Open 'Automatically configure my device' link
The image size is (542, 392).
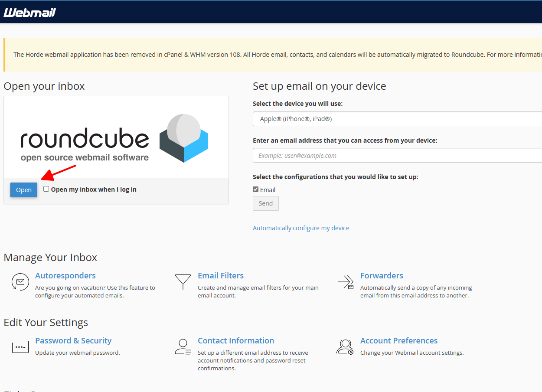[301, 228]
